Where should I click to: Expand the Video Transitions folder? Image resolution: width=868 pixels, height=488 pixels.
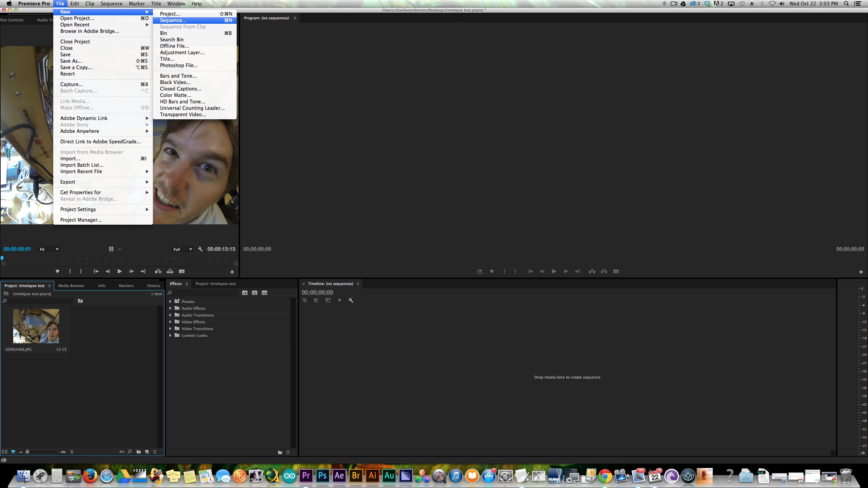[x=170, y=328]
